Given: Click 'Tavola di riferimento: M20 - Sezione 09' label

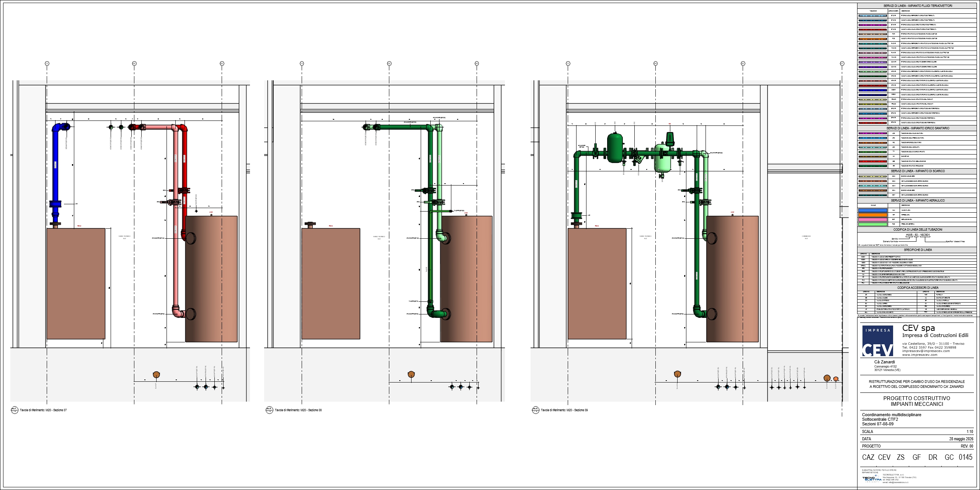Looking at the screenshot, I should (564, 410).
